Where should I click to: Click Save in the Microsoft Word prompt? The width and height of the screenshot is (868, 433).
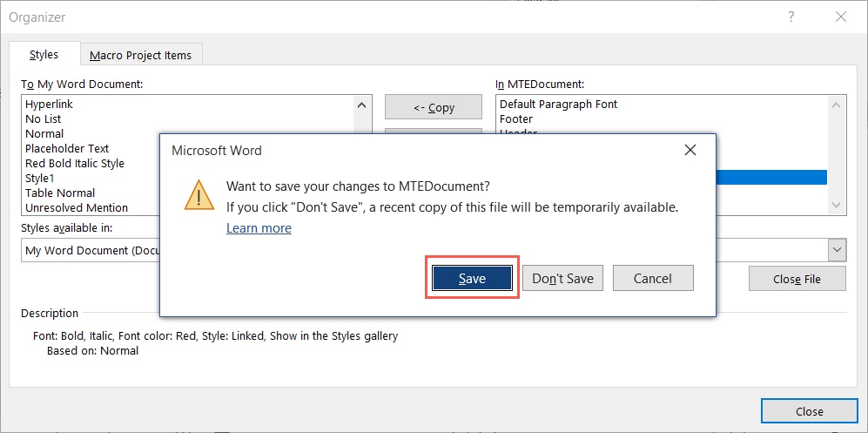point(472,278)
